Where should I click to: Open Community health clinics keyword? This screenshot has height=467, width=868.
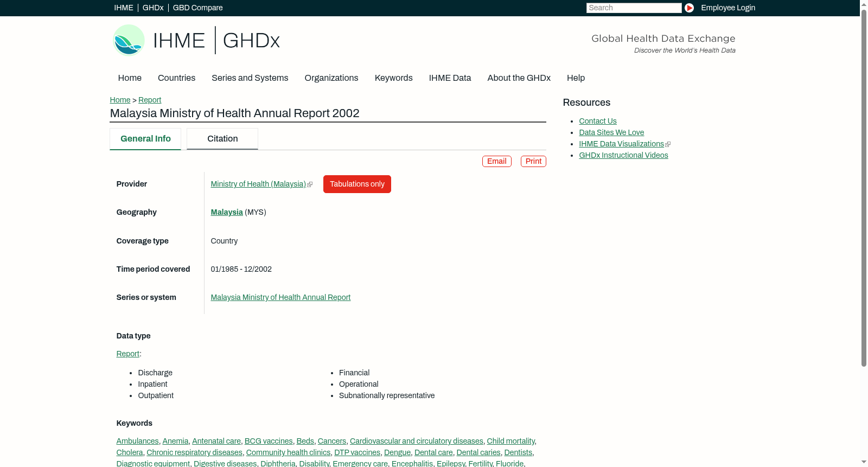pos(289,452)
